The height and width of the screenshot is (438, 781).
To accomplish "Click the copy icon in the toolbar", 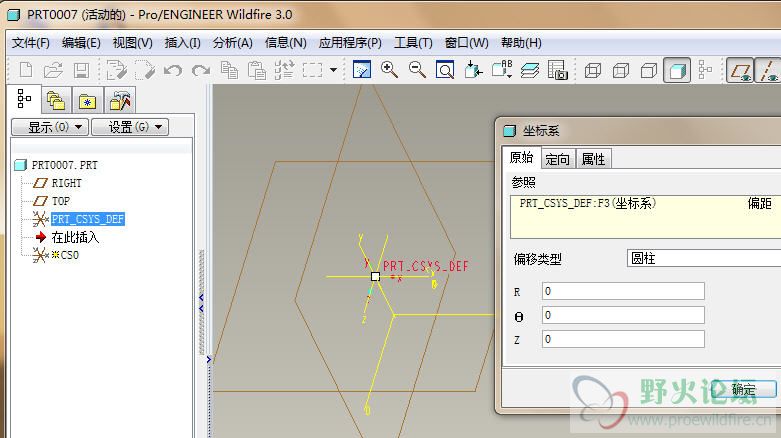I will pyautogui.click(x=229, y=70).
